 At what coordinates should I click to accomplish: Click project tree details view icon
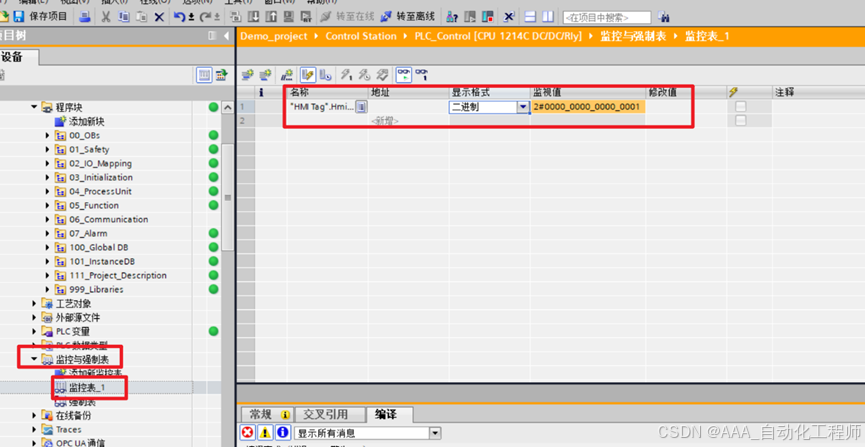tap(222, 74)
